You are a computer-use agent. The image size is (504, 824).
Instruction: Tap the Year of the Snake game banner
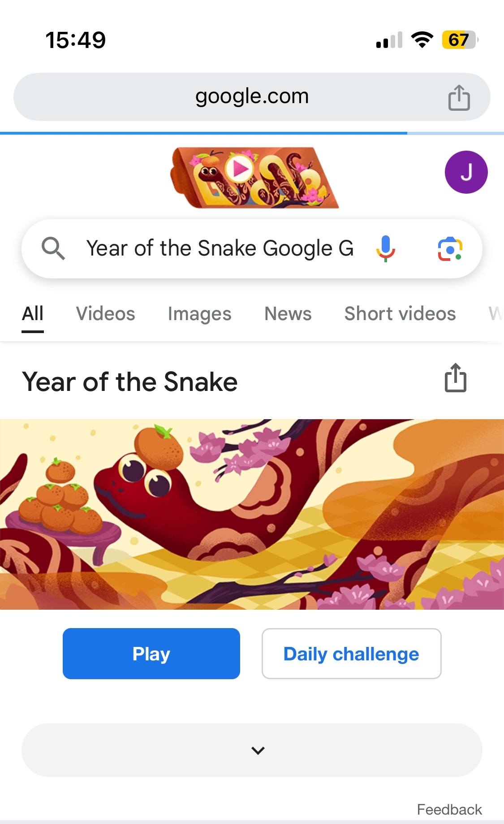click(x=252, y=514)
